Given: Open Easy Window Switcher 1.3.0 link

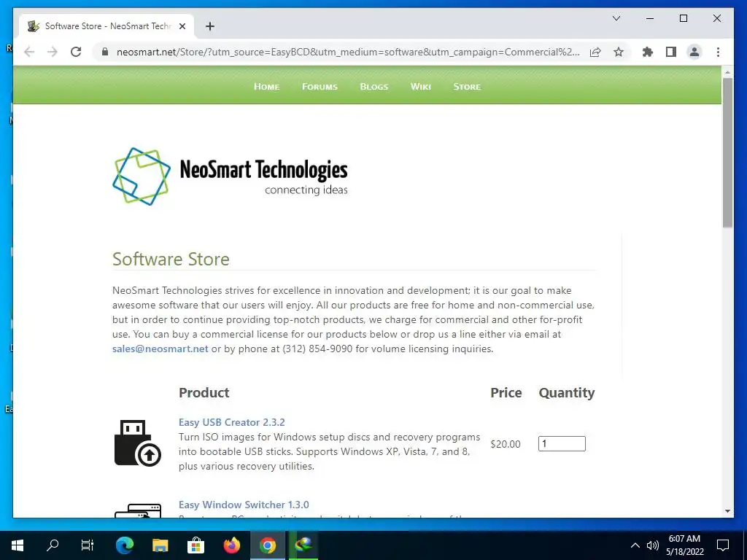Looking at the screenshot, I should [x=244, y=505].
